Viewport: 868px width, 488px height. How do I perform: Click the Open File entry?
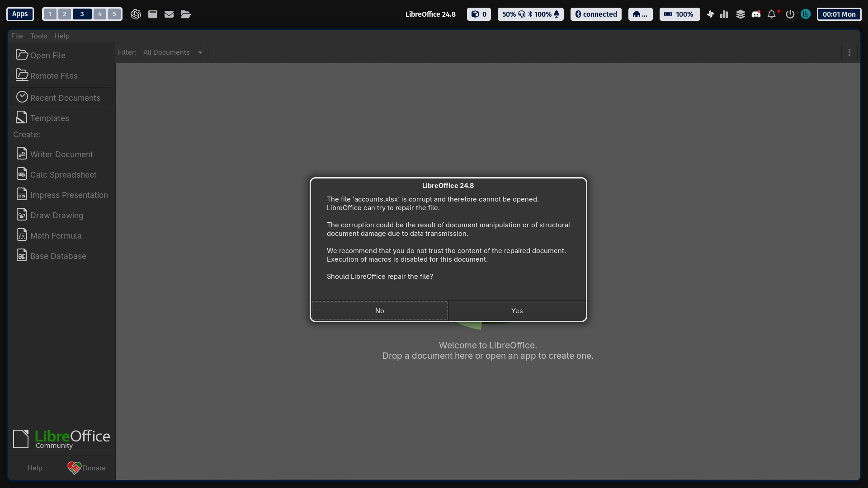(47, 55)
